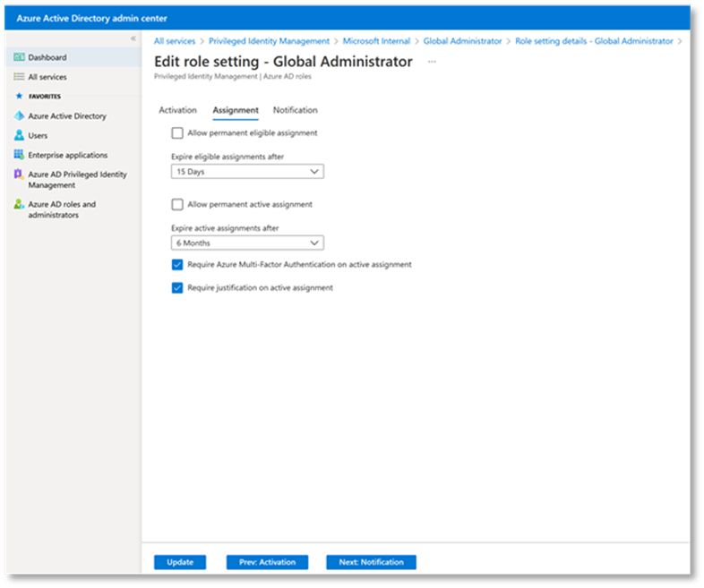Click the Privileged Identity Management icon
The image size is (704, 588).
[20, 175]
